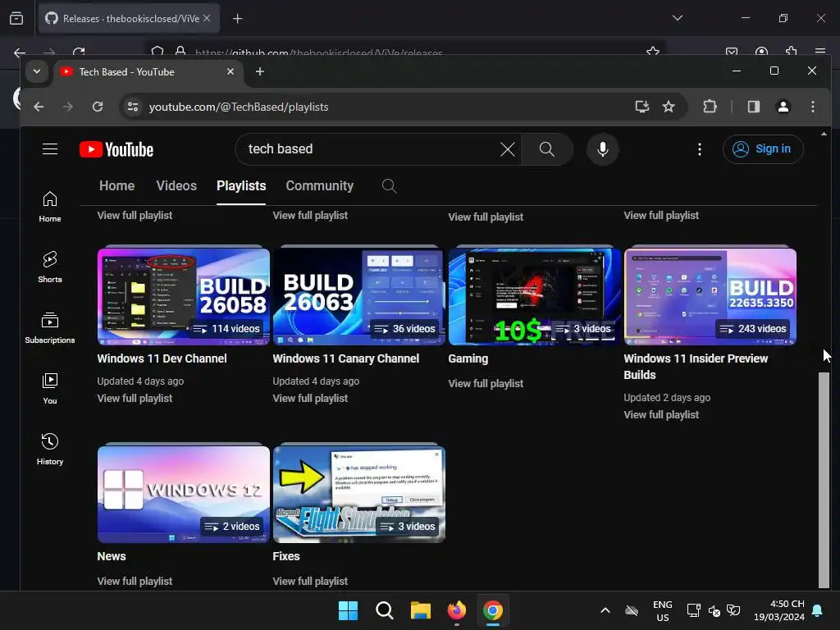Bookmark this page with the star icon
The image size is (840, 630).
(x=668, y=107)
